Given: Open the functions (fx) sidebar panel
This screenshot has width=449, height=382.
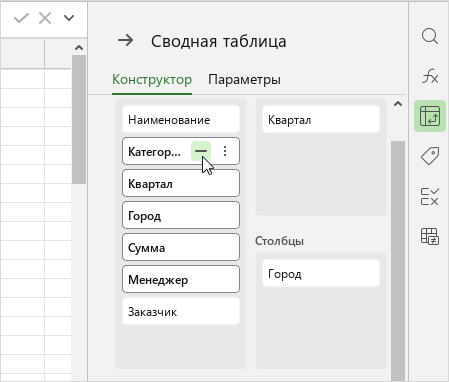Looking at the screenshot, I should [430, 76].
